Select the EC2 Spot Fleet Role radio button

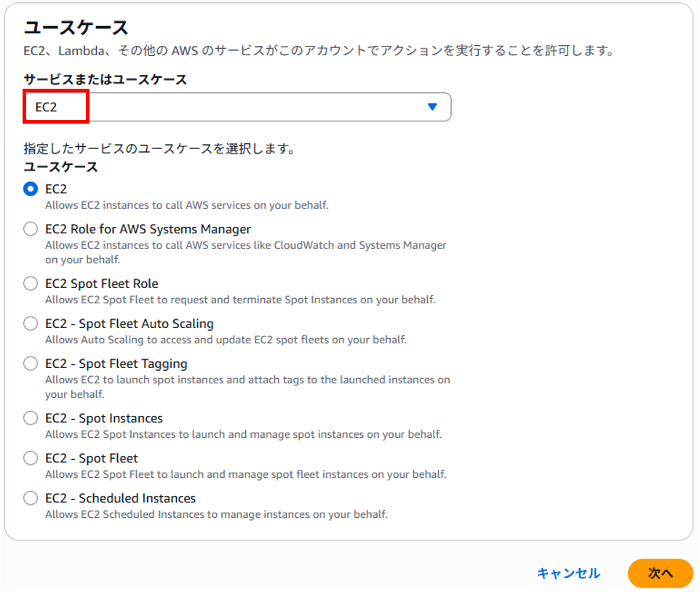point(31,284)
